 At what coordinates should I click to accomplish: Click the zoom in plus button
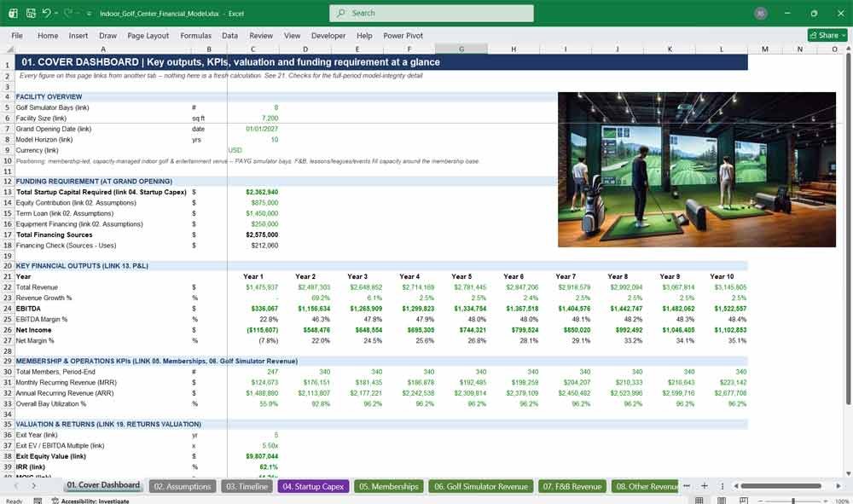(x=826, y=501)
